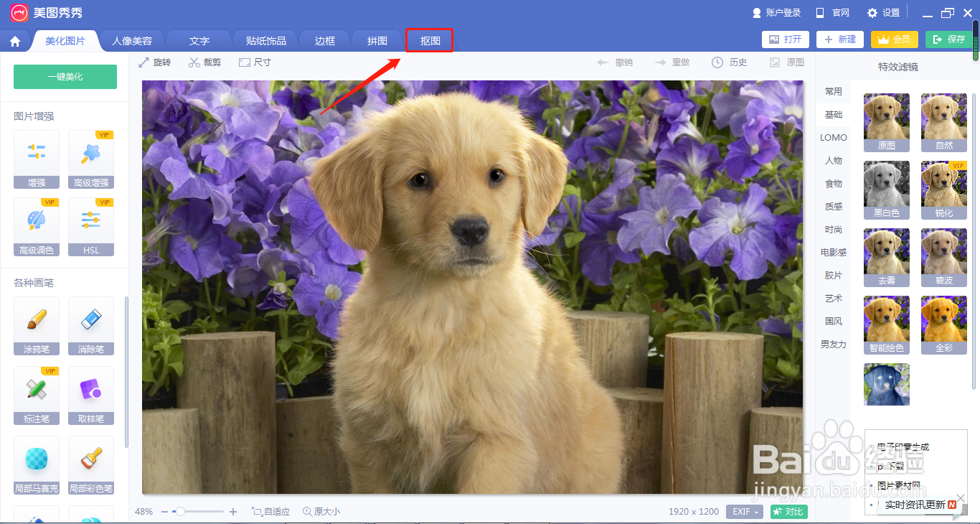The width and height of the screenshot is (980, 524).
Task: Open the 官网 official website link
Action: 832,13
